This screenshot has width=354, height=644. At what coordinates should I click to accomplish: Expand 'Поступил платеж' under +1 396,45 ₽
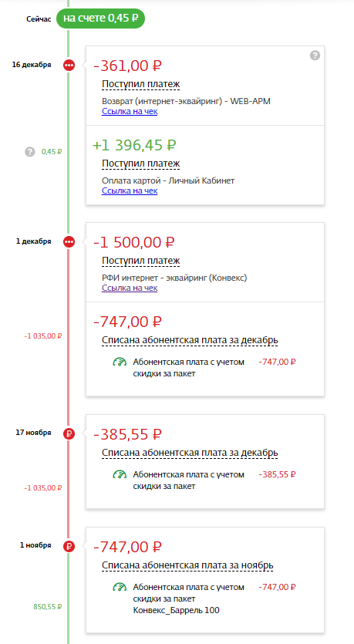click(x=141, y=164)
